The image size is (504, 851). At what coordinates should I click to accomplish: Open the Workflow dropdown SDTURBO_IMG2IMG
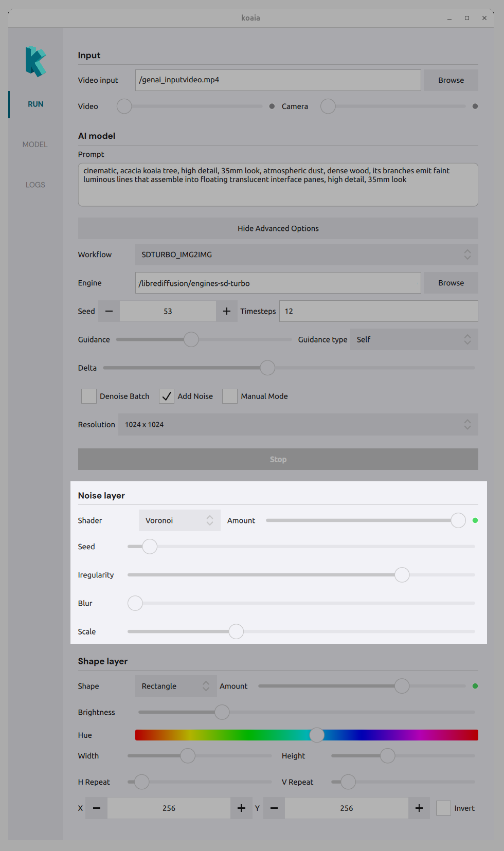click(306, 255)
